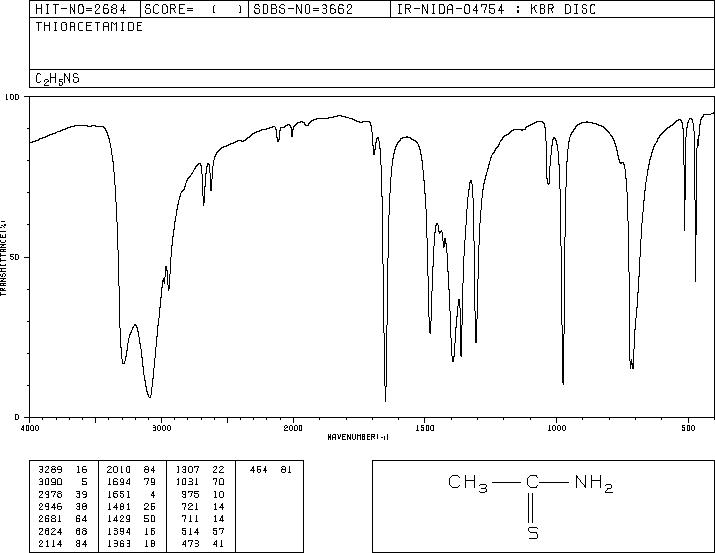Click transmittance value 22 beside 1307

[218, 470]
